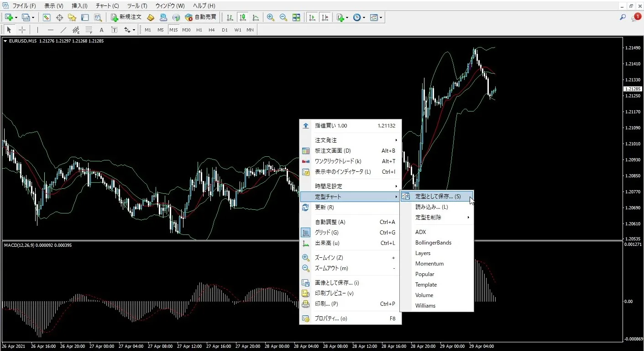The height and width of the screenshot is (351, 644).
Task: Choose 定型として保存... (S) menu entry
Action: tap(437, 197)
